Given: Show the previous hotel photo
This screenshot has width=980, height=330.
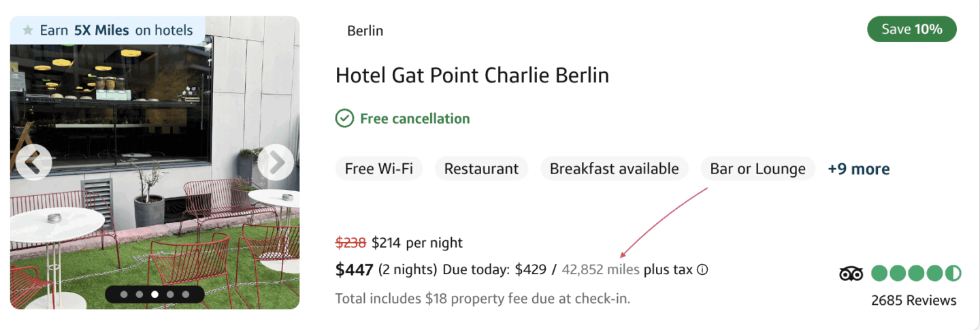Looking at the screenshot, I should [x=33, y=163].
